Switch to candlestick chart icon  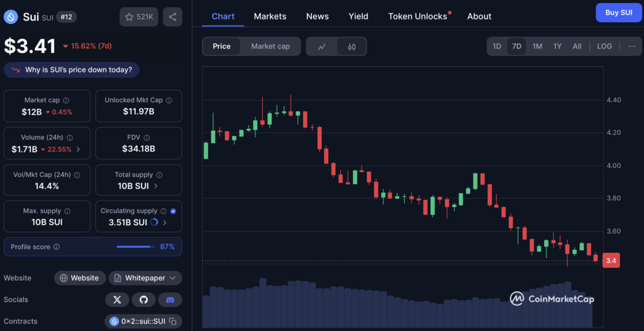point(351,47)
